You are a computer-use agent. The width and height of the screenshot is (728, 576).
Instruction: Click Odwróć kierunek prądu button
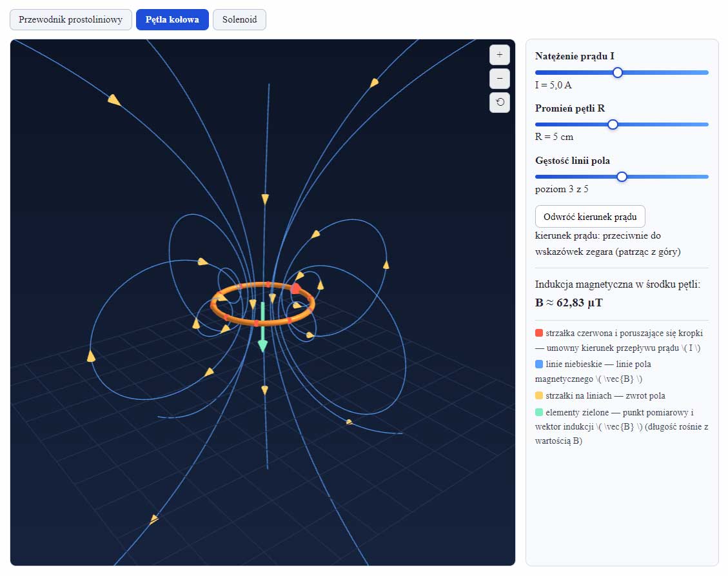click(590, 217)
